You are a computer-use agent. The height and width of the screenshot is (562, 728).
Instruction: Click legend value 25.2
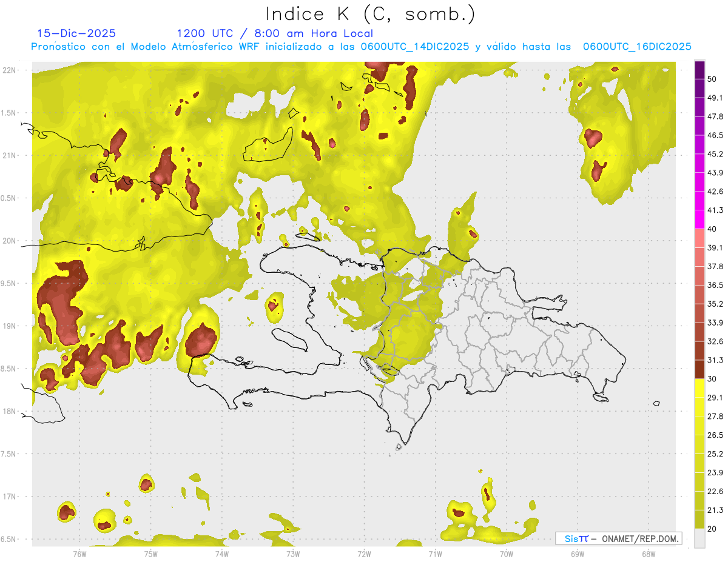click(715, 454)
